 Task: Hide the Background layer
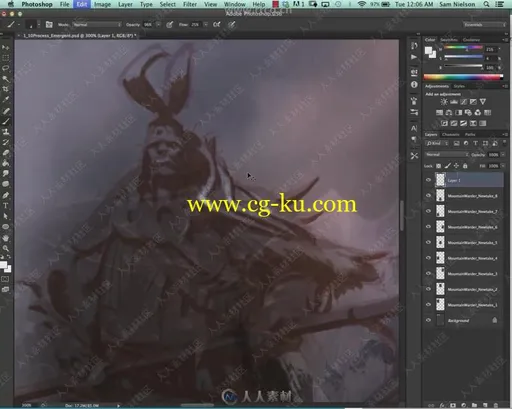pyautogui.click(x=428, y=320)
